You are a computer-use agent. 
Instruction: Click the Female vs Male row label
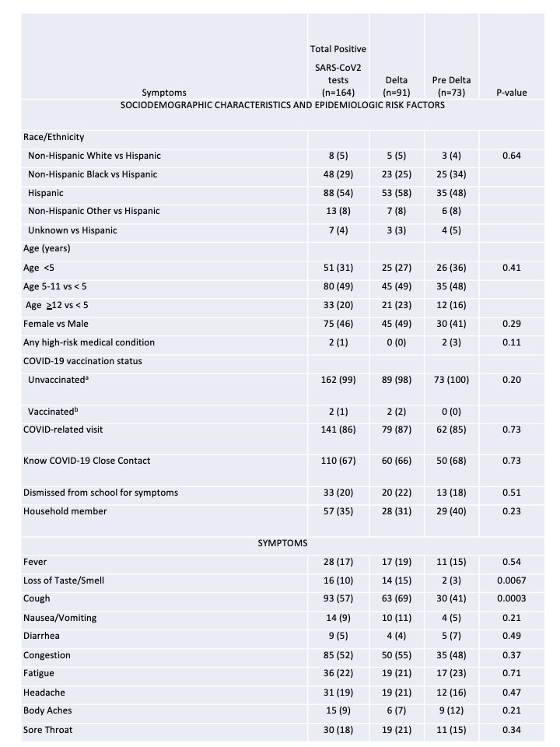(56, 324)
